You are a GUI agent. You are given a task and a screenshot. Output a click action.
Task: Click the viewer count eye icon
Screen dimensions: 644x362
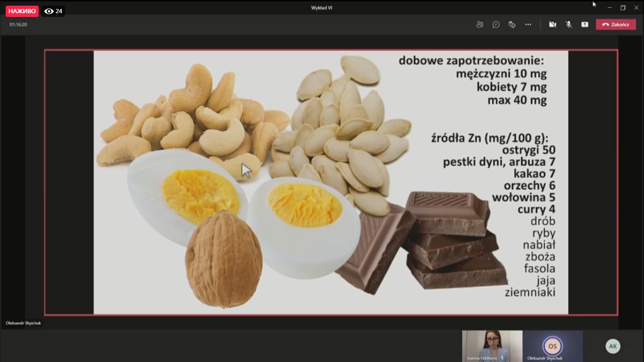[x=49, y=11]
